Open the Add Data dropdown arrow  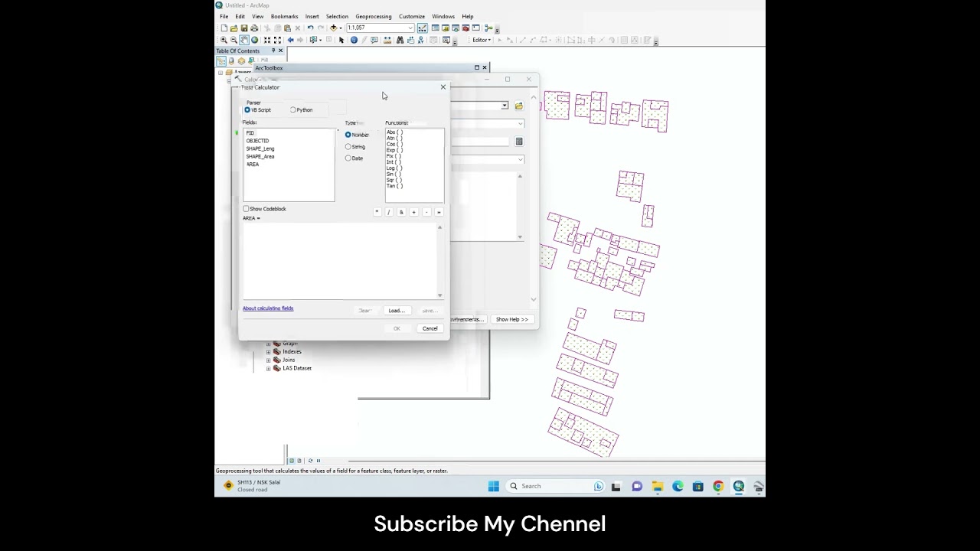click(341, 28)
